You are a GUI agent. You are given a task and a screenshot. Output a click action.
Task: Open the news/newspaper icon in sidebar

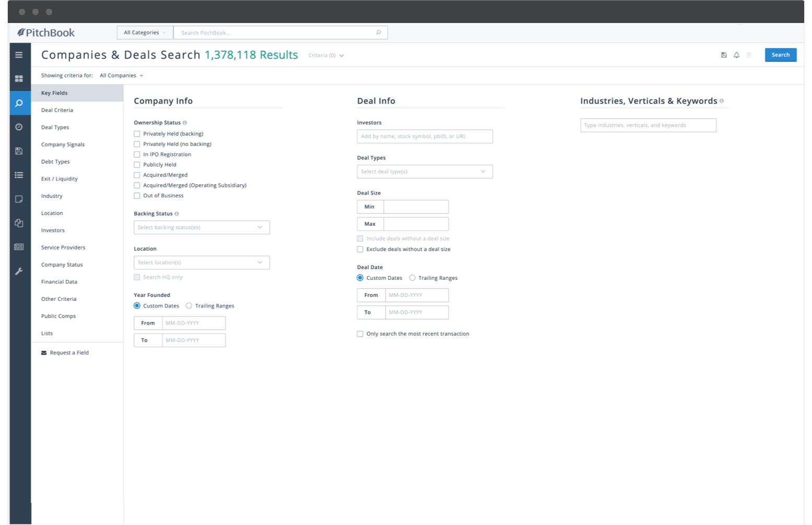tap(19, 246)
